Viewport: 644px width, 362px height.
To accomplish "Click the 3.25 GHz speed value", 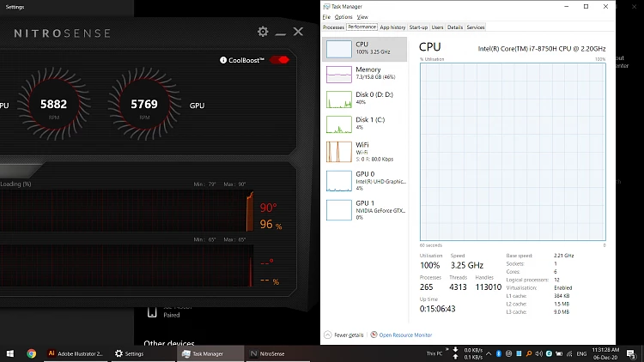I will point(466,265).
